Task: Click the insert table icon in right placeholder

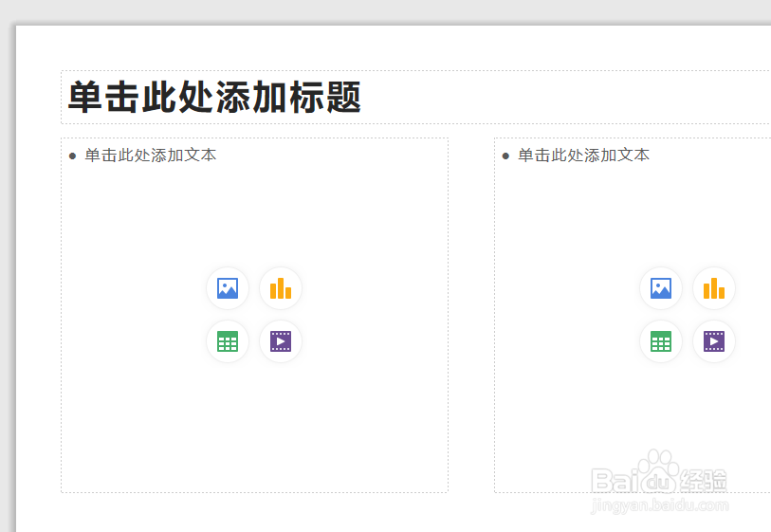Action: [661, 341]
